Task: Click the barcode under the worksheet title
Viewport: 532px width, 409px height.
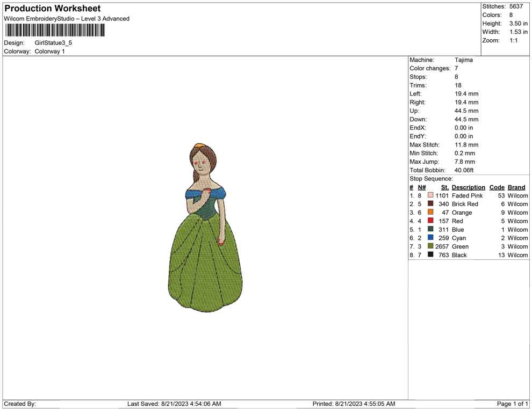Action: (x=54, y=30)
